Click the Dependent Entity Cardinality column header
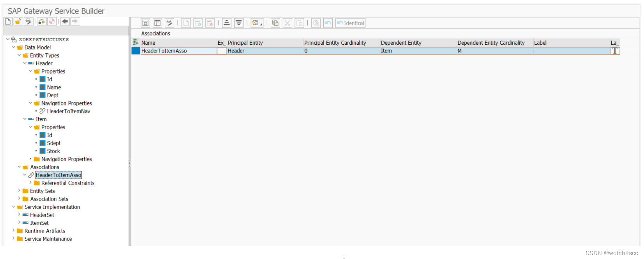 [495, 42]
